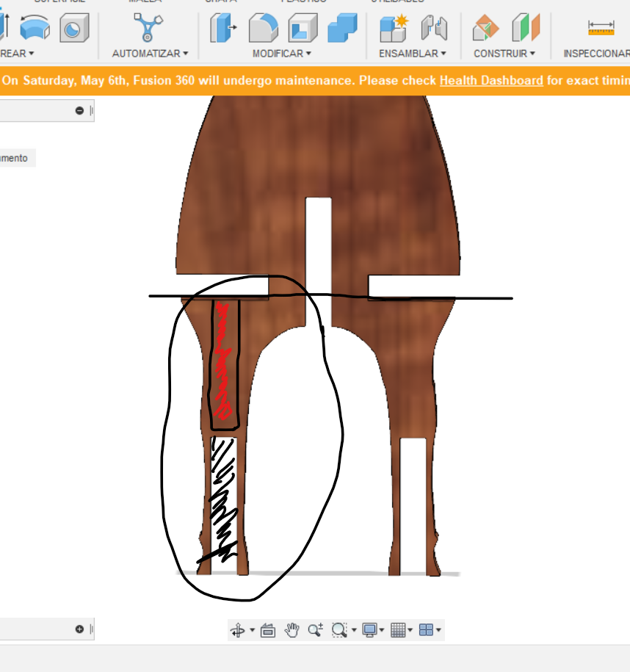Activate the Orbit navigation icon
This screenshot has width=630, height=672.
(238, 630)
